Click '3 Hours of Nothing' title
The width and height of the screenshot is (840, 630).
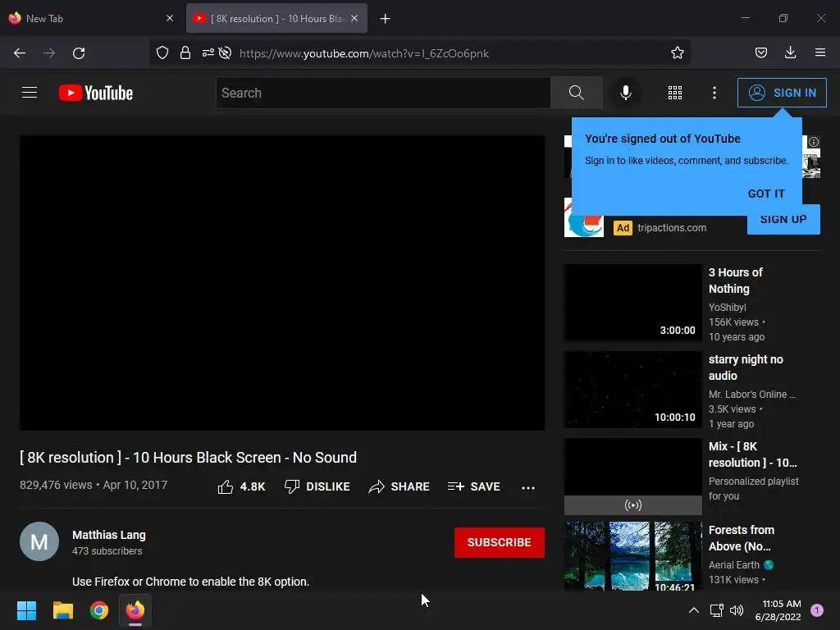coord(736,281)
